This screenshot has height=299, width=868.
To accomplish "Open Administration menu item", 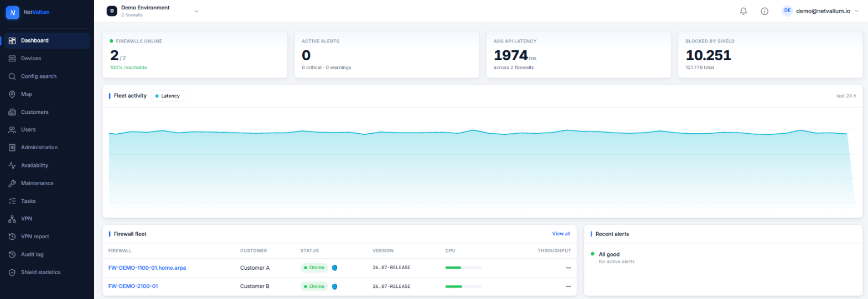I will pyautogui.click(x=47, y=148).
